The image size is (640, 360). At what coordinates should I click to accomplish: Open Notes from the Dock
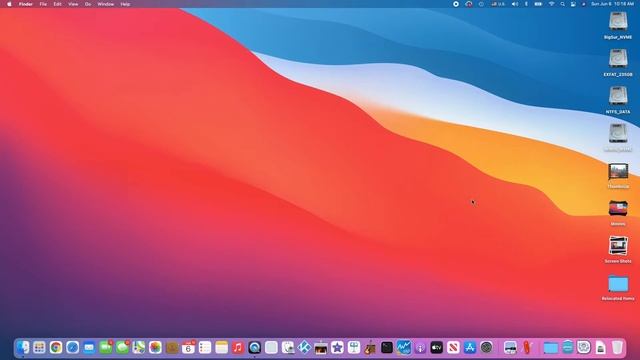[x=222, y=347]
